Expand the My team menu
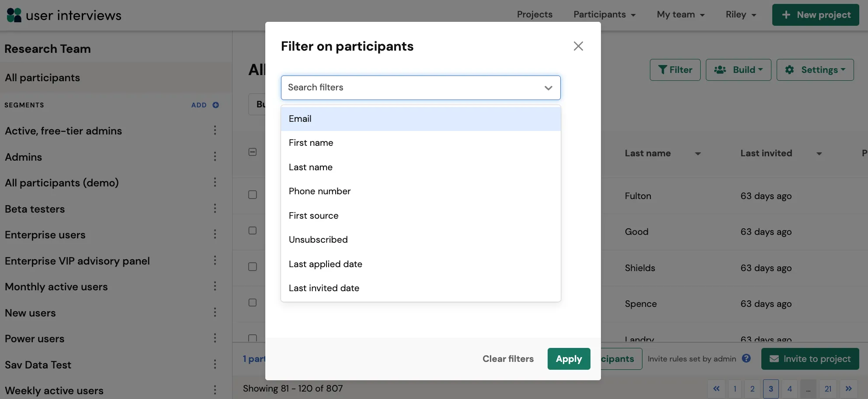The width and height of the screenshot is (868, 399). click(681, 14)
